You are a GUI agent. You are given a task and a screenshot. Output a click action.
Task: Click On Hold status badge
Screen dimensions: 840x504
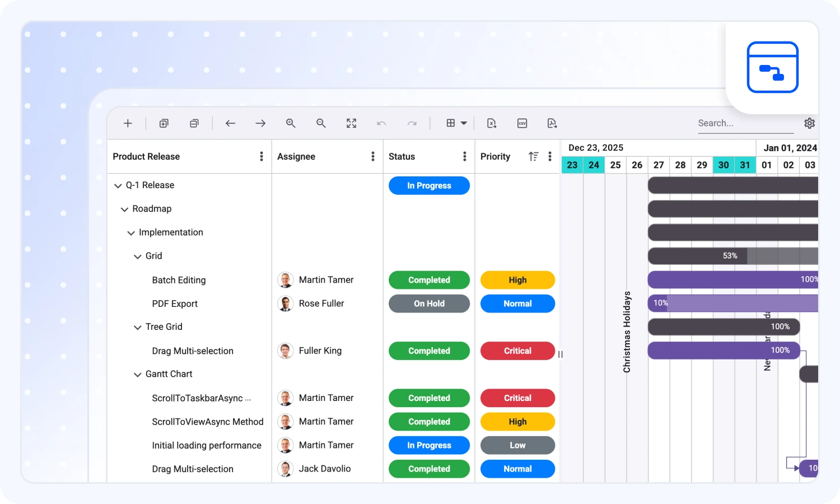(429, 304)
